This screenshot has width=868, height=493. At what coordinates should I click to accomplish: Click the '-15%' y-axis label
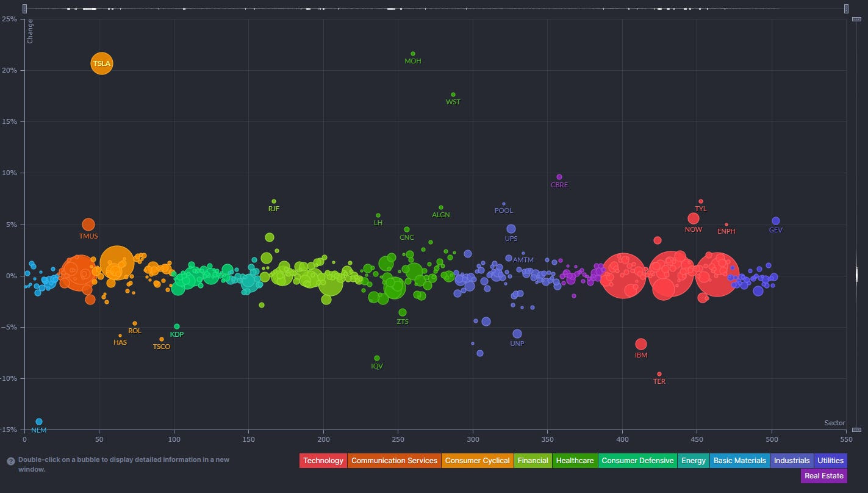pyautogui.click(x=9, y=430)
